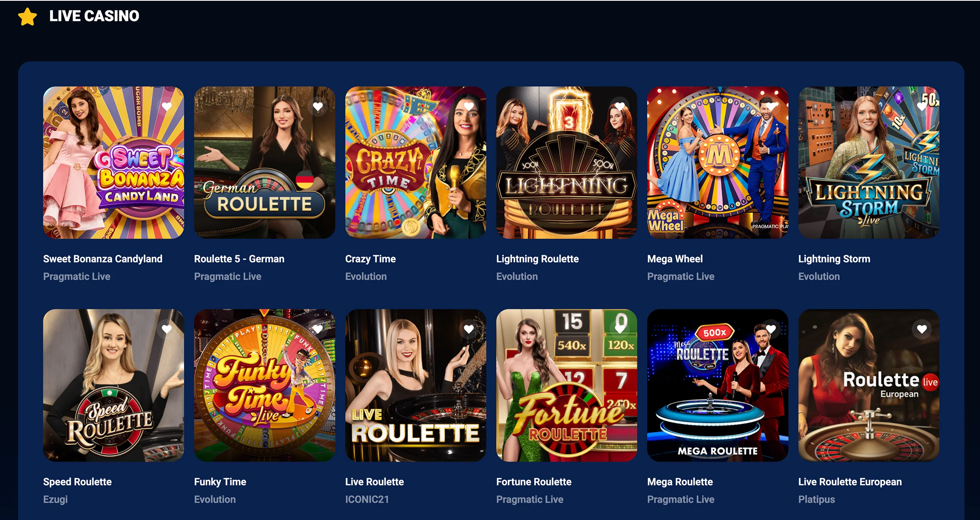Click the heart on Live Roulette tile

469,329
